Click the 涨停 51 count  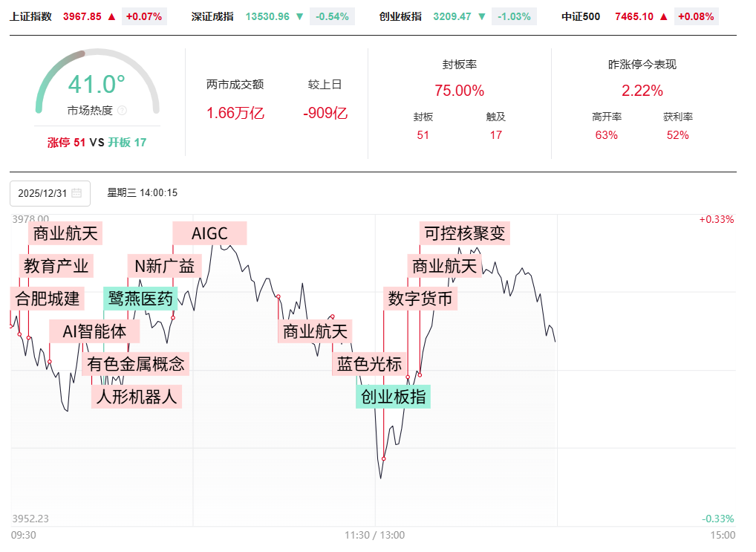tap(66, 142)
